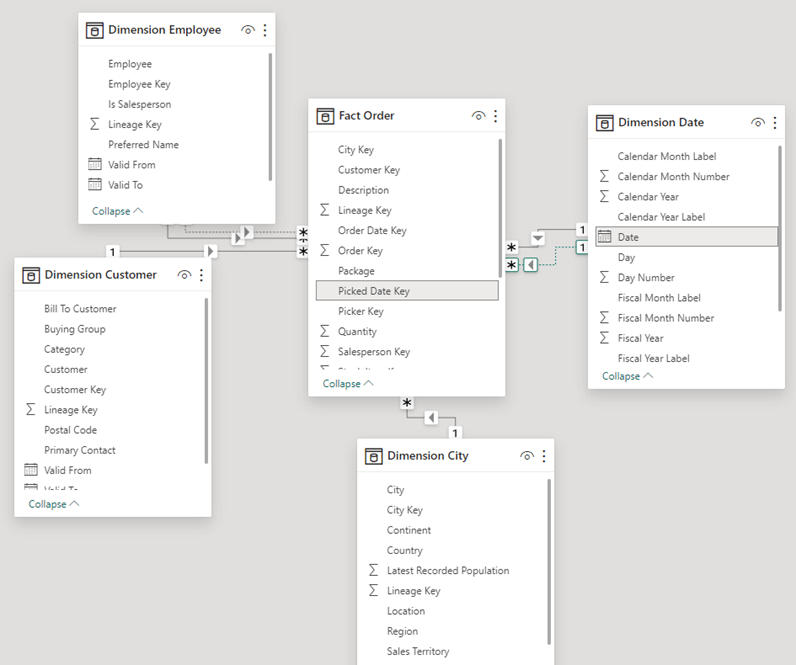Click the Dimension City table icon
This screenshot has height=665, width=796.
(x=374, y=456)
